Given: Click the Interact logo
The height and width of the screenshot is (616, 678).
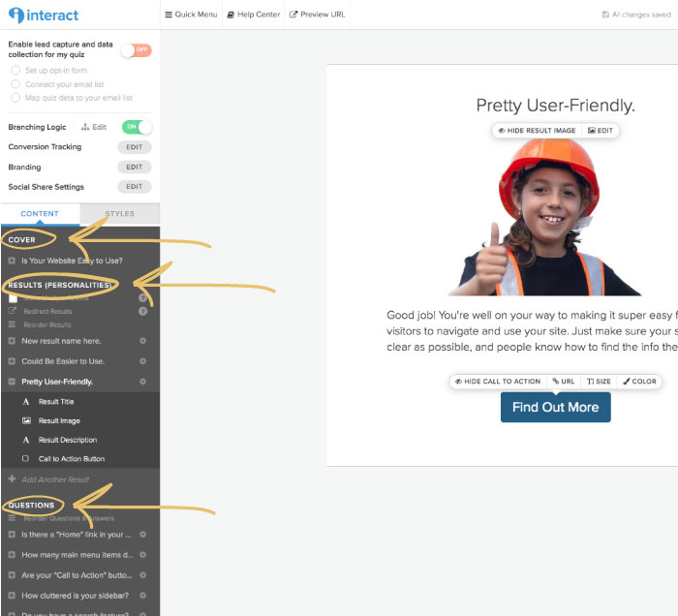Looking at the screenshot, I should point(44,15).
